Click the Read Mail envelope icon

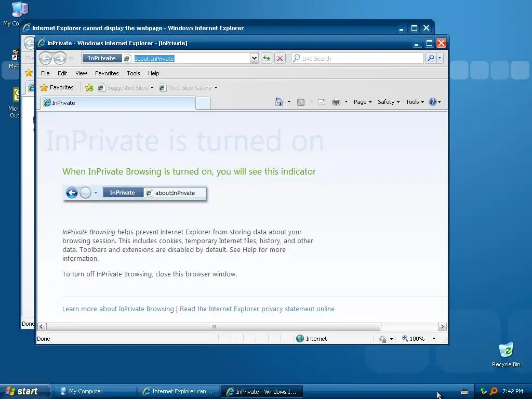(x=322, y=102)
